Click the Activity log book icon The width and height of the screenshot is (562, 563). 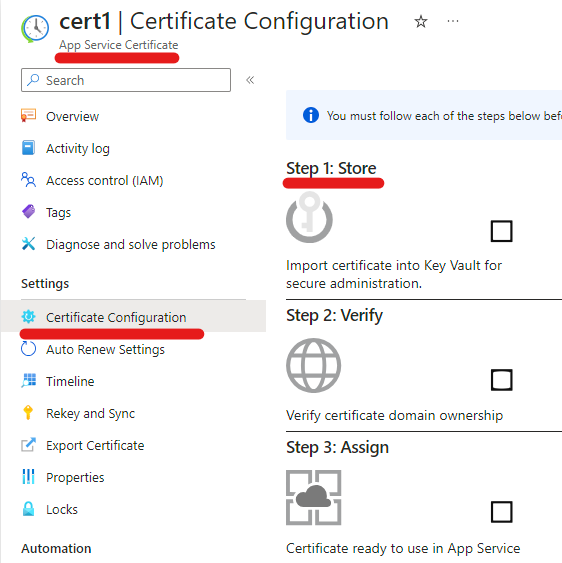[x=28, y=148]
